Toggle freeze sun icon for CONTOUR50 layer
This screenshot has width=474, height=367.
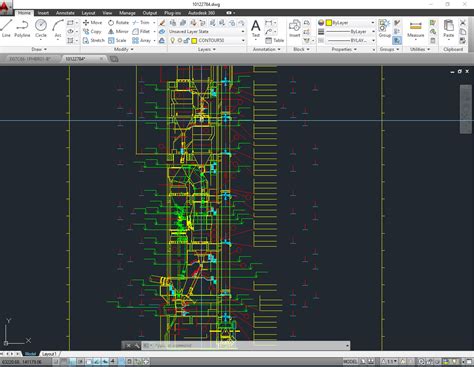180,40
